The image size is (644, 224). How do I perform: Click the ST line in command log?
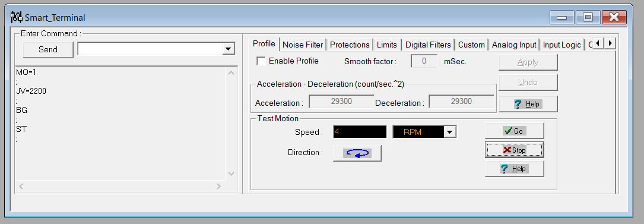point(21,129)
